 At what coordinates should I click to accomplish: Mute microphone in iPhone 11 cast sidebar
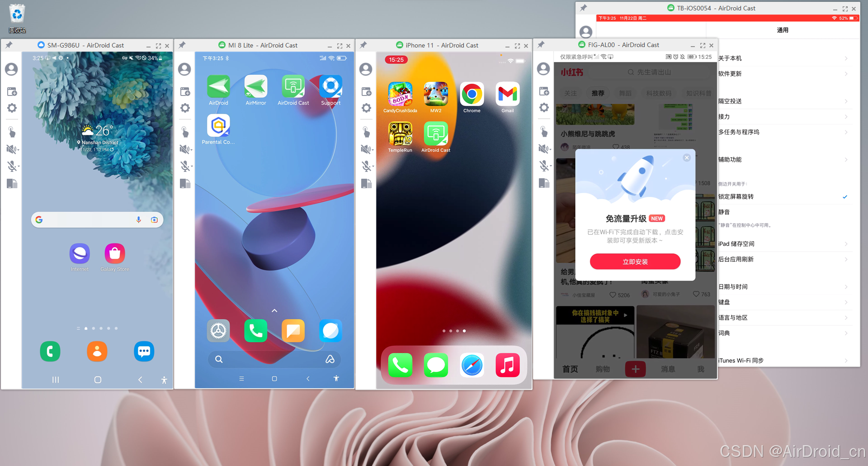click(367, 166)
